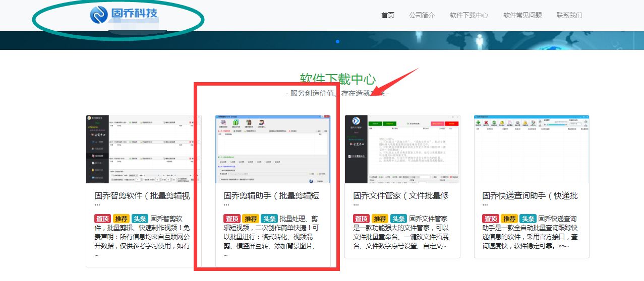Click 置顶 tag on 固乔文件管家 card

click(x=362, y=219)
